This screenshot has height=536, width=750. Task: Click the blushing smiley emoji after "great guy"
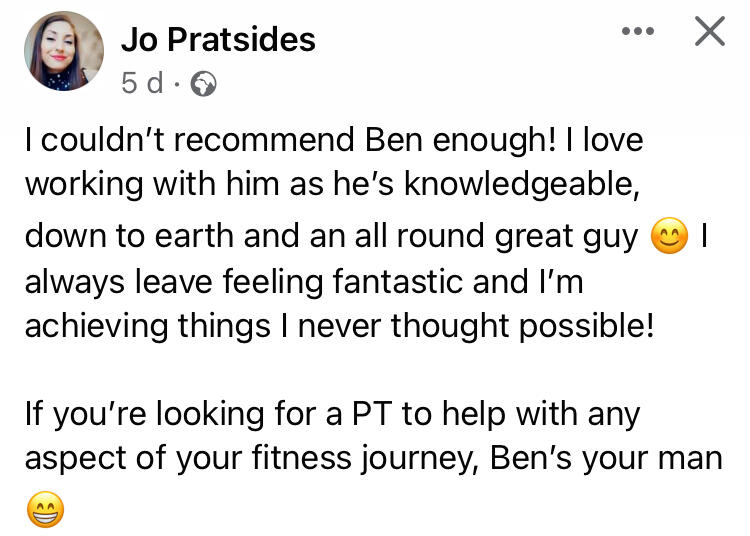(669, 235)
